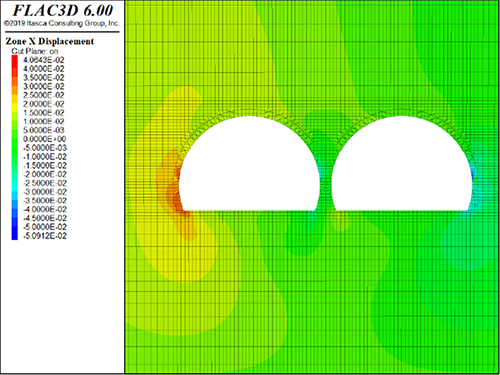Pick legend value 2.0000E-02
Viewport: 500px width, 375px height.
pyautogui.click(x=44, y=104)
